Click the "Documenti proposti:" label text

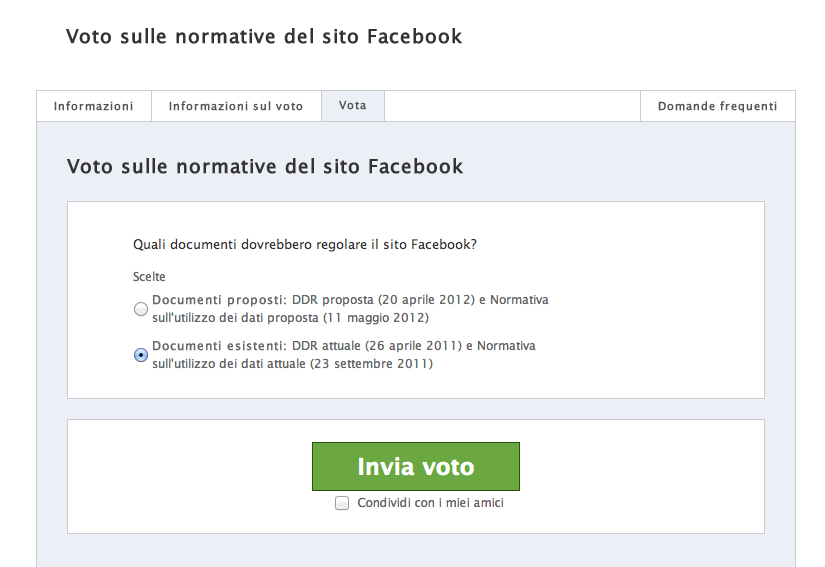(x=220, y=300)
